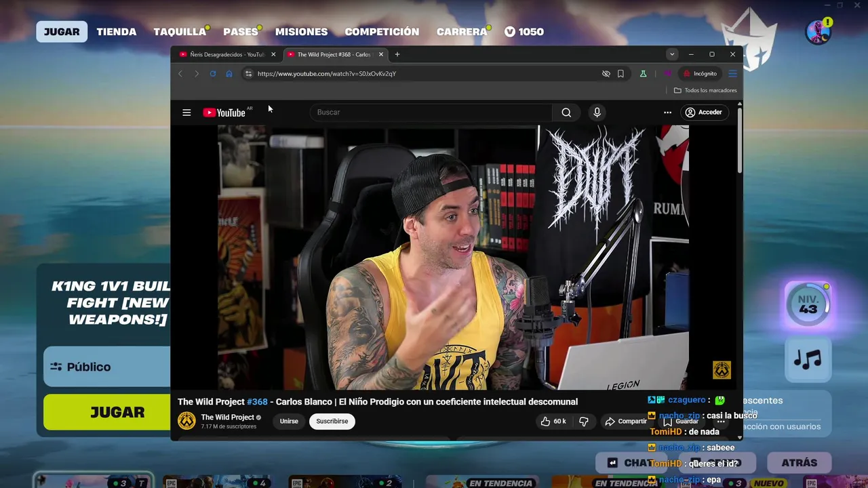Start voice search with the microphone icon
Viewport: 868px width, 488px height.
(597, 113)
